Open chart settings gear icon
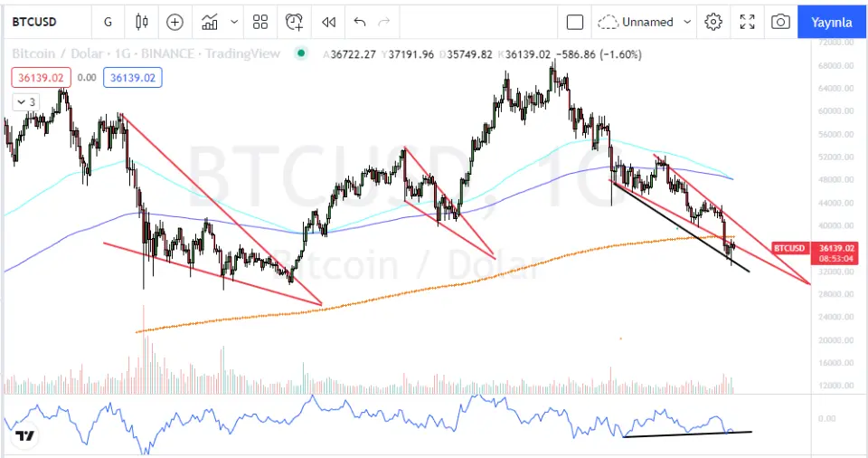The image size is (868, 458). click(x=713, y=22)
